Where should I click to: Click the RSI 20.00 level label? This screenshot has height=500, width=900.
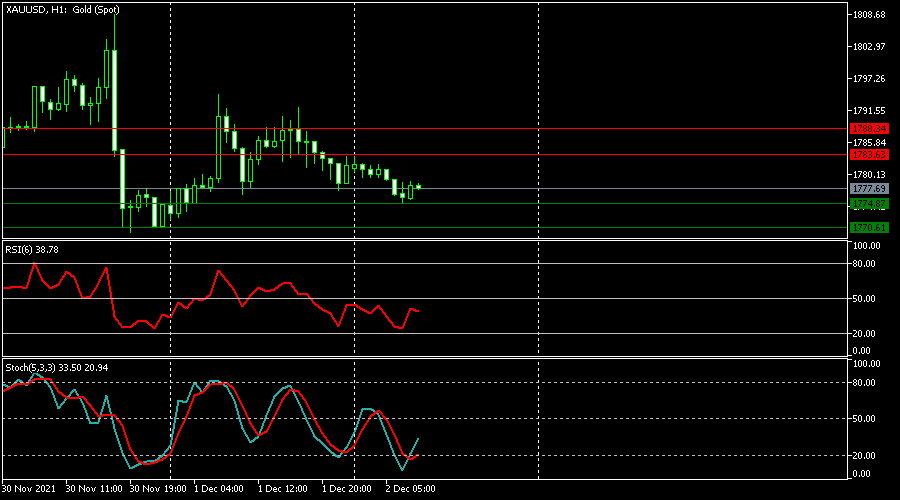coord(864,334)
